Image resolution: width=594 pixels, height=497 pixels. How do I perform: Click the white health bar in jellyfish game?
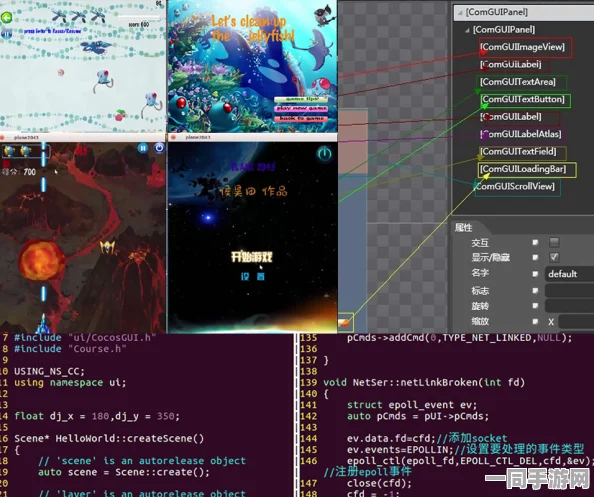tap(139, 17)
